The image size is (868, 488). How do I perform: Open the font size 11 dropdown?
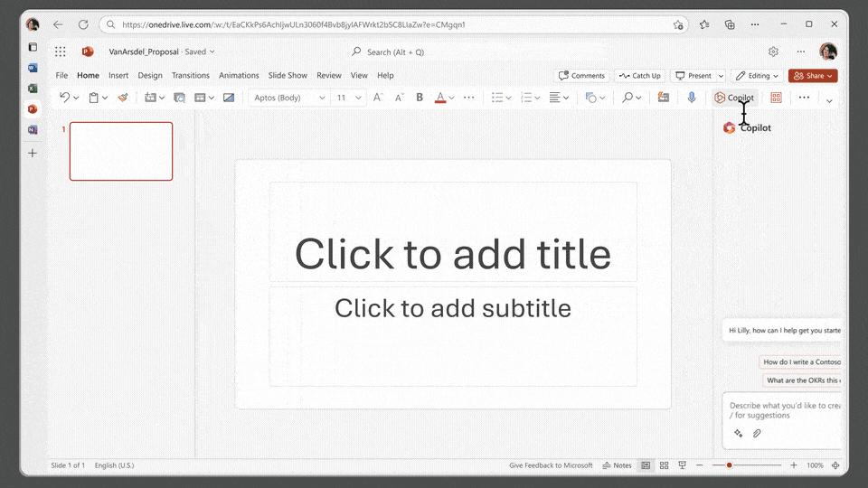coord(349,98)
